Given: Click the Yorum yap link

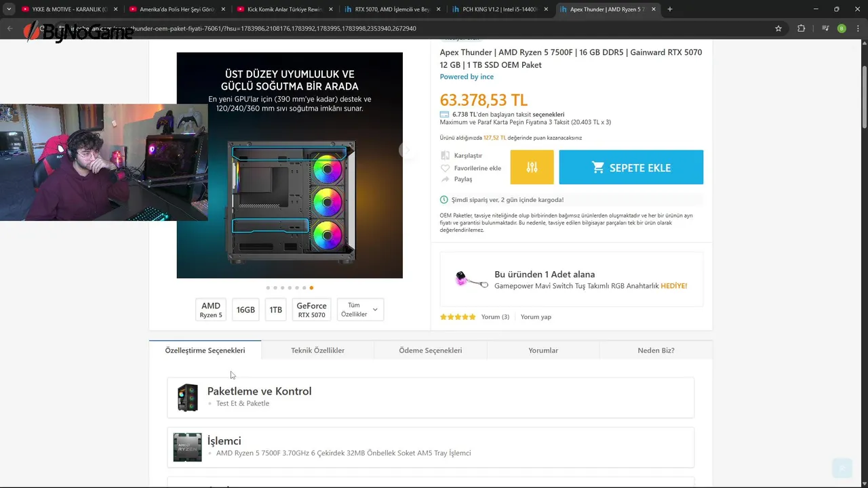Looking at the screenshot, I should coord(536,317).
